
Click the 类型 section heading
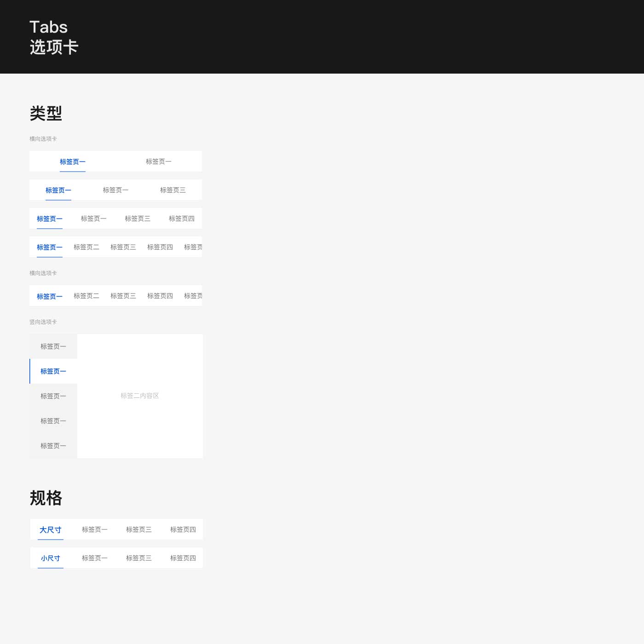[46, 113]
